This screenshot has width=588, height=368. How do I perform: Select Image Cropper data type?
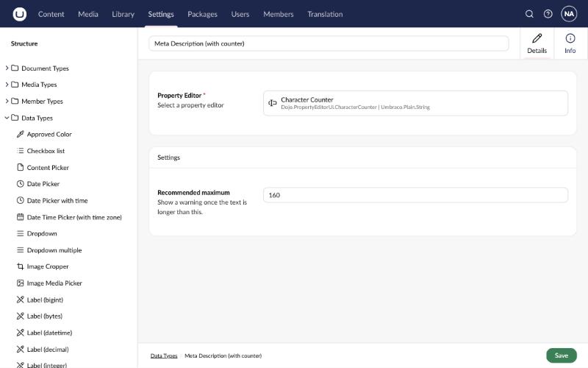coord(48,266)
